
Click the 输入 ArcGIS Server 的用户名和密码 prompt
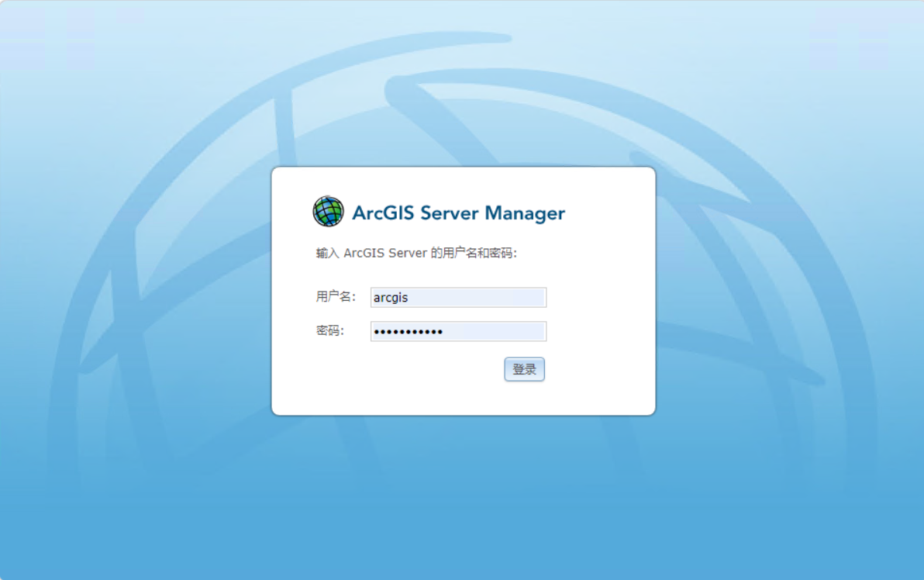(416, 253)
